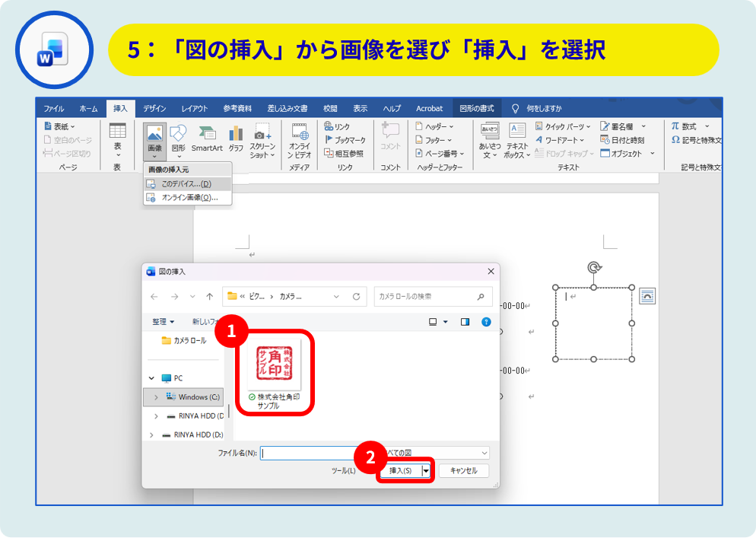Choose このデバイス from the image source menu
Image resolution: width=756 pixels, height=538 pixels.
186,183
